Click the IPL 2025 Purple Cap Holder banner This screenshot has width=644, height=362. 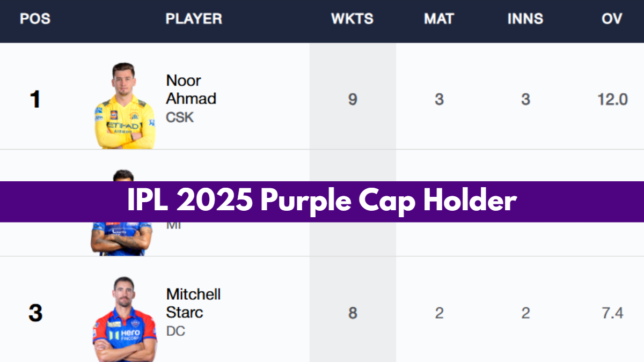pos(322,202)
